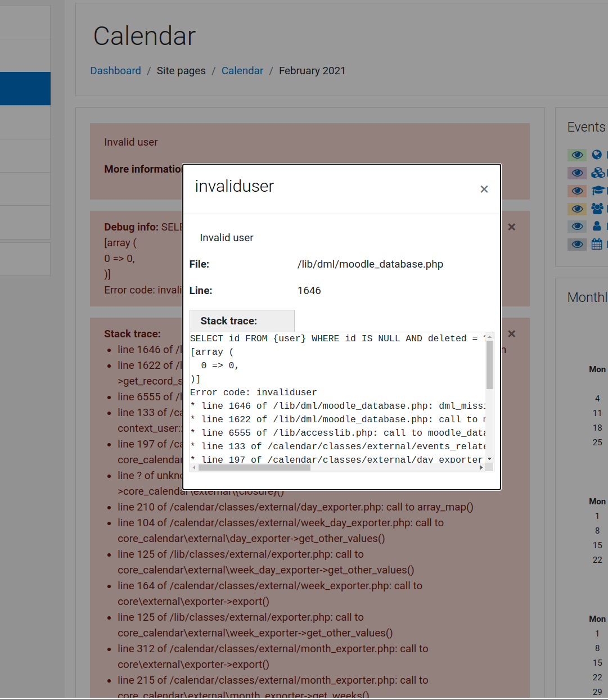Dismiss the Stack trace alert with its ×
Screen dimensions: 608x700
(x=512, y=334)
